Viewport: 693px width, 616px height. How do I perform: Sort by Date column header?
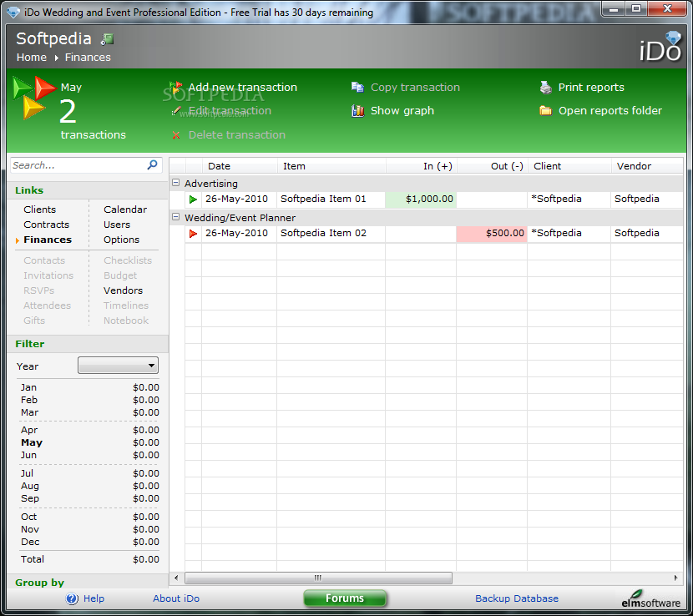[240, 166]
